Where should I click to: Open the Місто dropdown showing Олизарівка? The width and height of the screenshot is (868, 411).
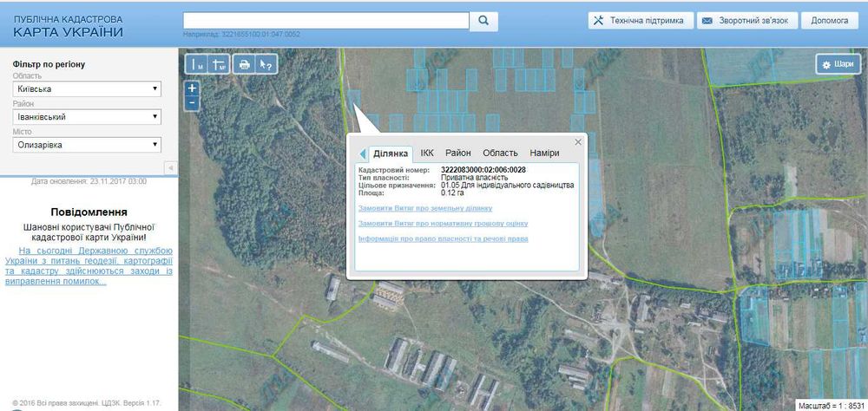(87, 145)
